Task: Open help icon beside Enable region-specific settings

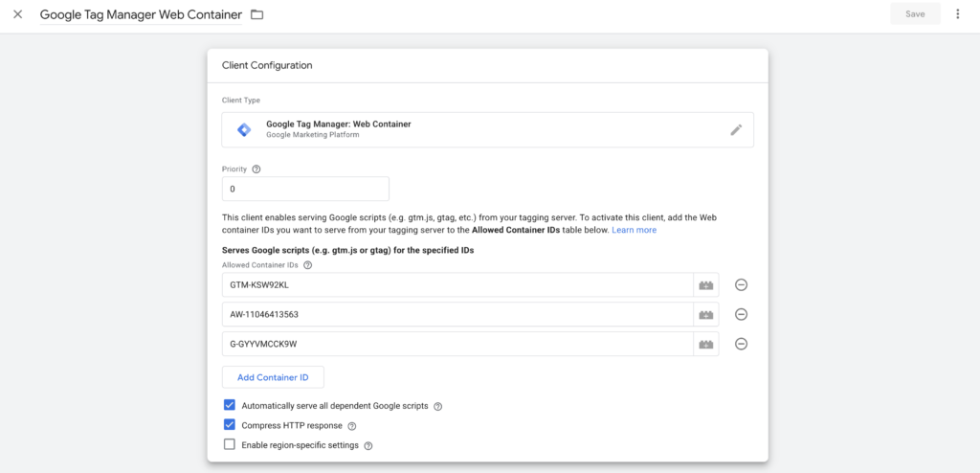Action: pyautogui.click(x=368, y=446)
